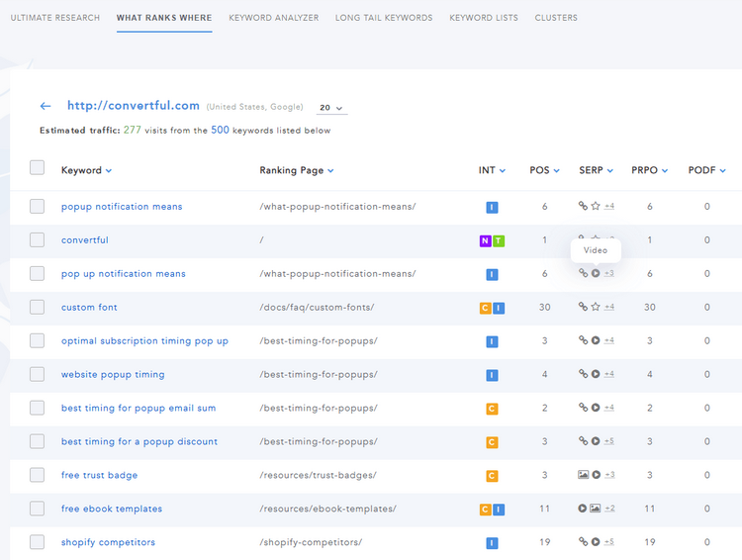Open keyword link 'free ebook templates'
The height and width of the screenshot is (560, 742).
point(112,509)
